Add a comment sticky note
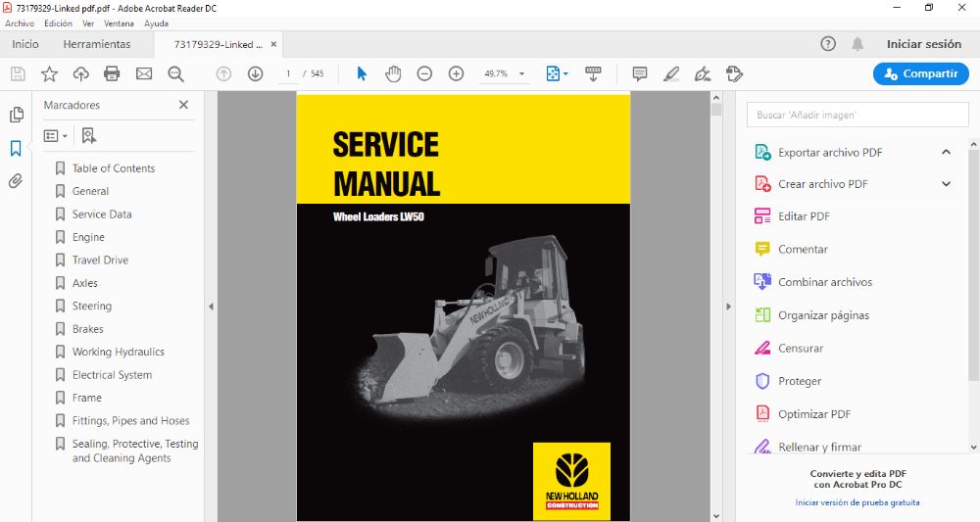 click(x=640, y=73)
